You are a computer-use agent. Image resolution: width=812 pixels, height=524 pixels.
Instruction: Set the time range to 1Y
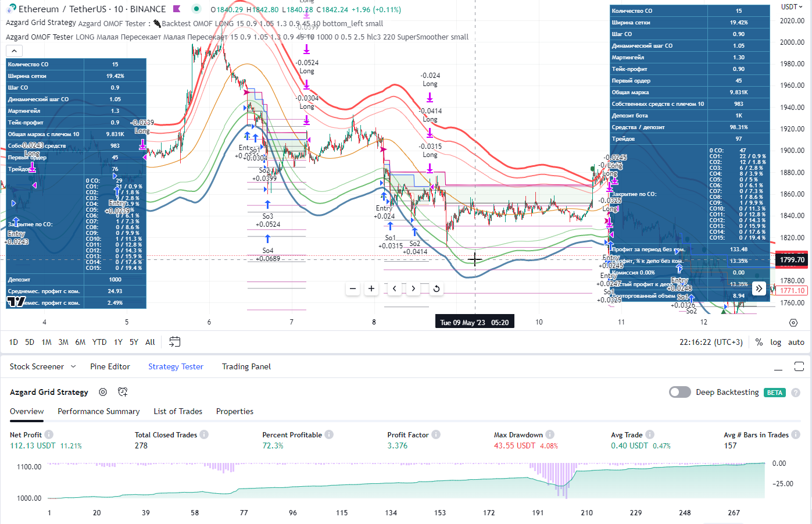click(118, 342)
